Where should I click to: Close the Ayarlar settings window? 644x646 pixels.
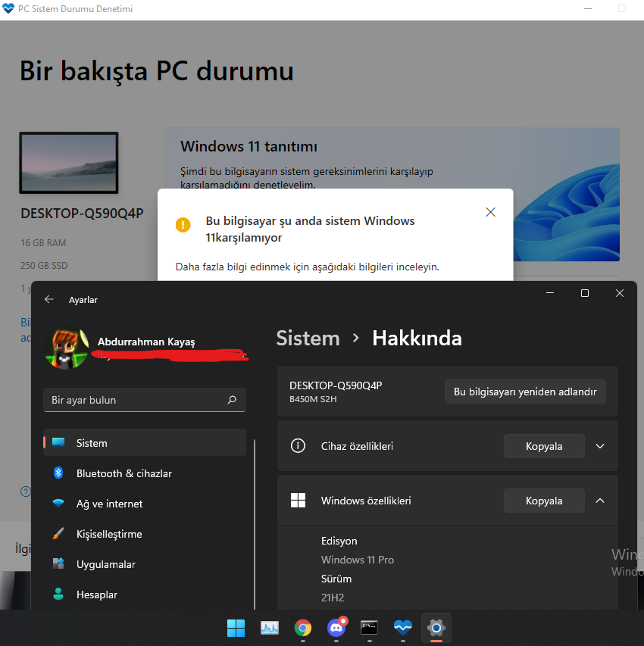pyautogui.click(x=620, y=293)
